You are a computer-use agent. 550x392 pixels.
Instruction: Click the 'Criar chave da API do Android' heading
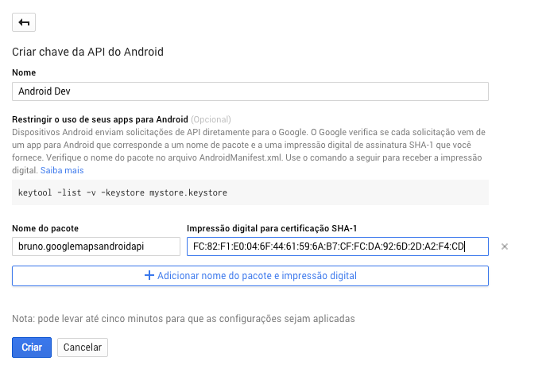[87, 52]
